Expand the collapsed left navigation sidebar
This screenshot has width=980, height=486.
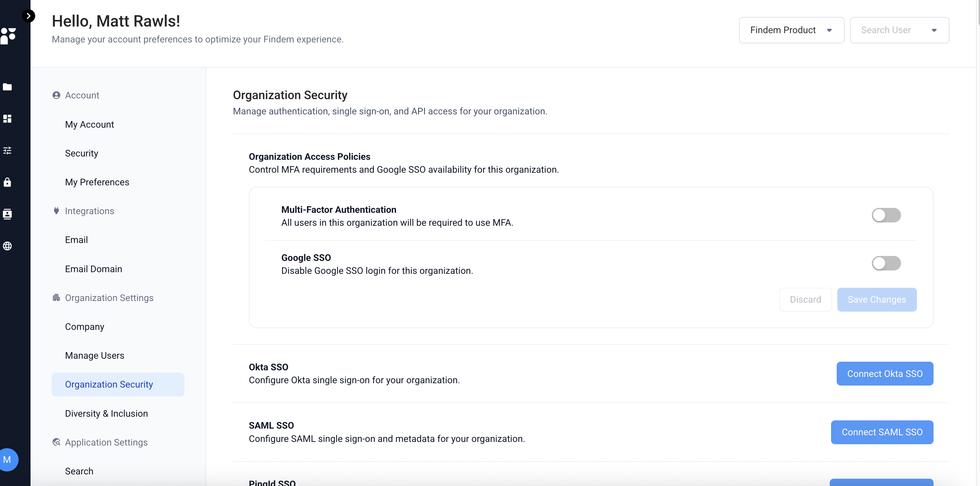[x=29, y=16]
